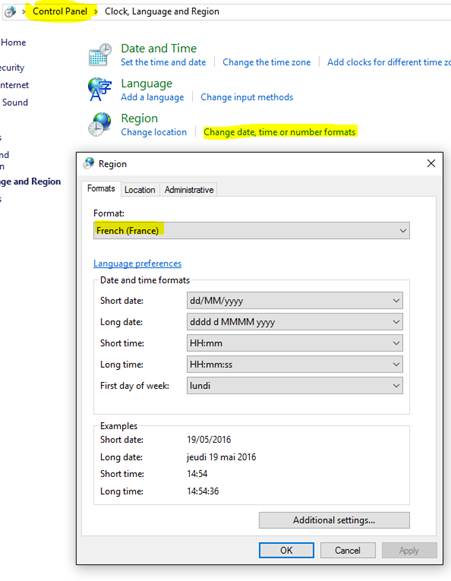The image size is (451, 581).
Task: Open Language preferences link
Action: click(137, 263)
